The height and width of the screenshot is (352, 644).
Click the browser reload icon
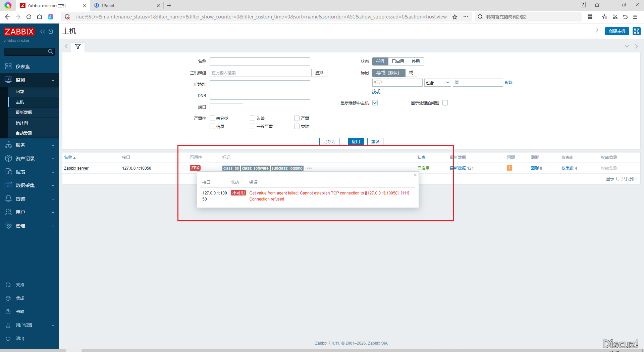pos(29,17)
